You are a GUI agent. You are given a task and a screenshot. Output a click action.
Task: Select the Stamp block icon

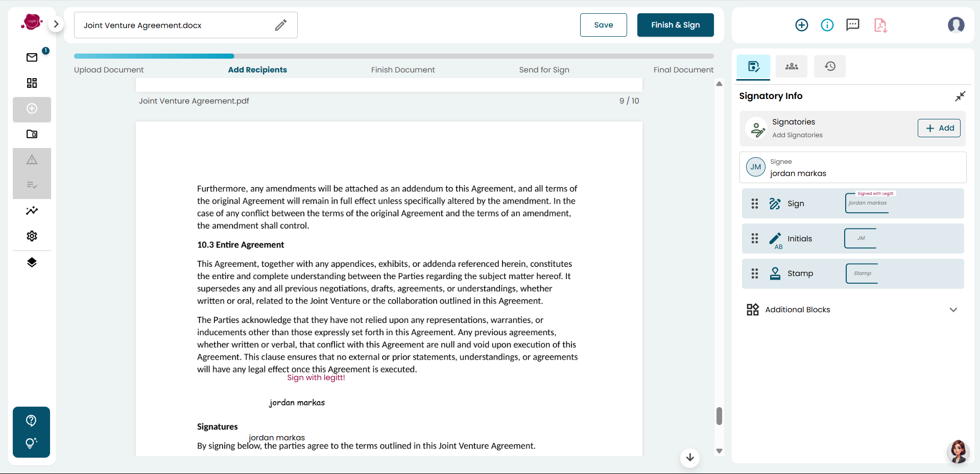pos(775,273)
